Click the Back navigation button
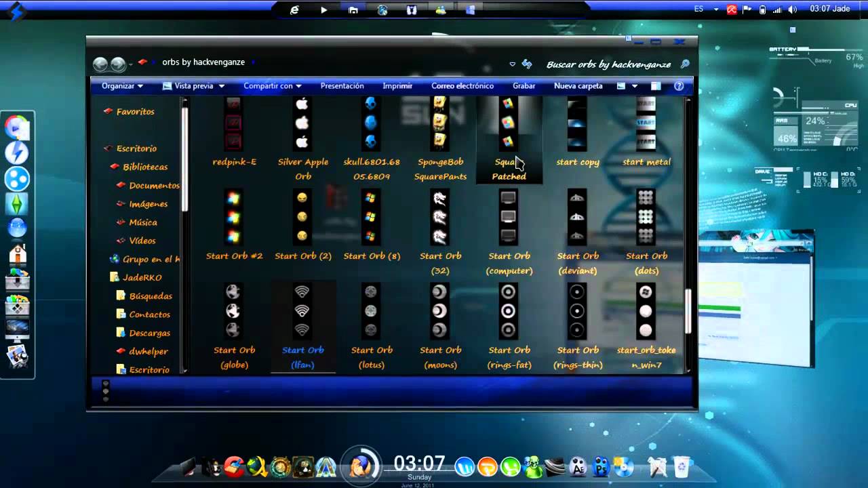The width and height of the screenshot is (868, 488). [100, 64]
